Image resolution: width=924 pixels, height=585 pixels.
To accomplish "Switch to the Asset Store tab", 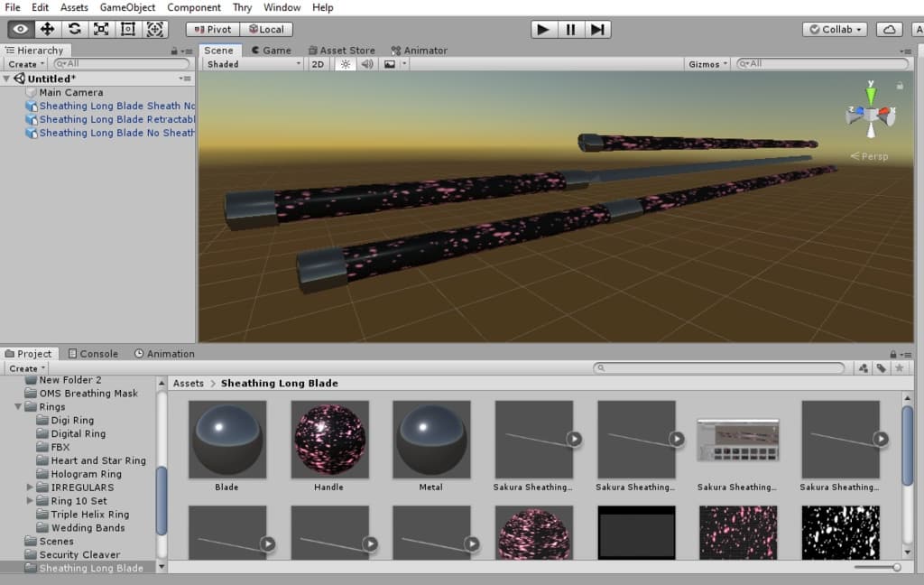I will [x=341, y=51].
